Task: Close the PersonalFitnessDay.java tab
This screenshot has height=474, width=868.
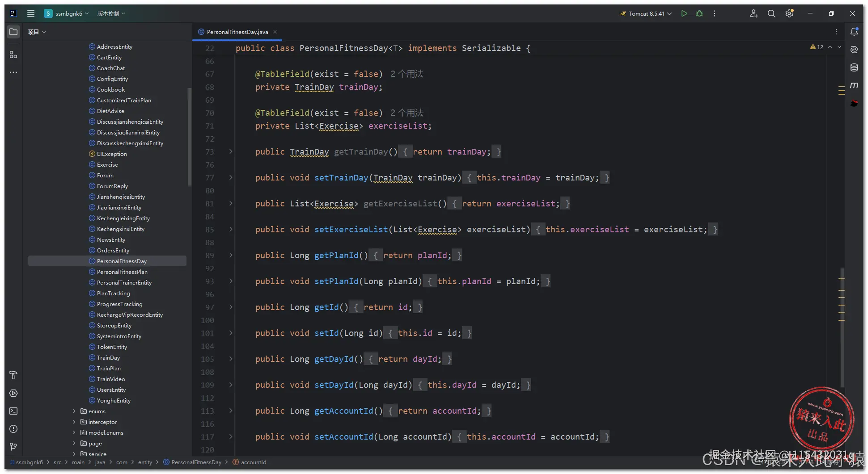Action: point(275,32)
